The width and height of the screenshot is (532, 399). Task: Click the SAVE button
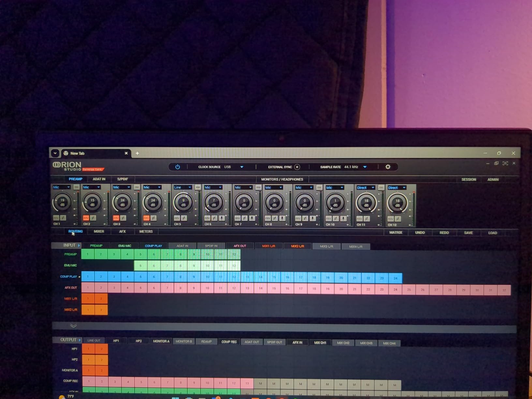coord(468,233)
